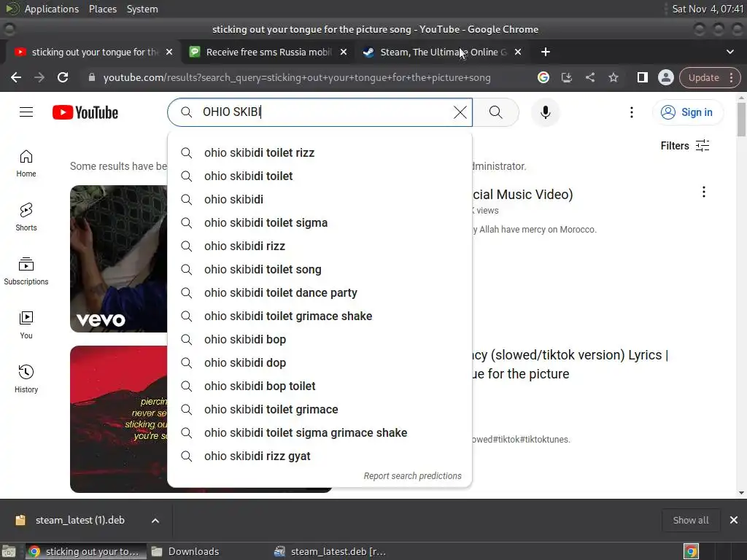Image resolution: width=747 pixels, height=560 pixels.
Task: Select suggestion 'ohio skibidi bop toilet'
Action: pos(320,386)
